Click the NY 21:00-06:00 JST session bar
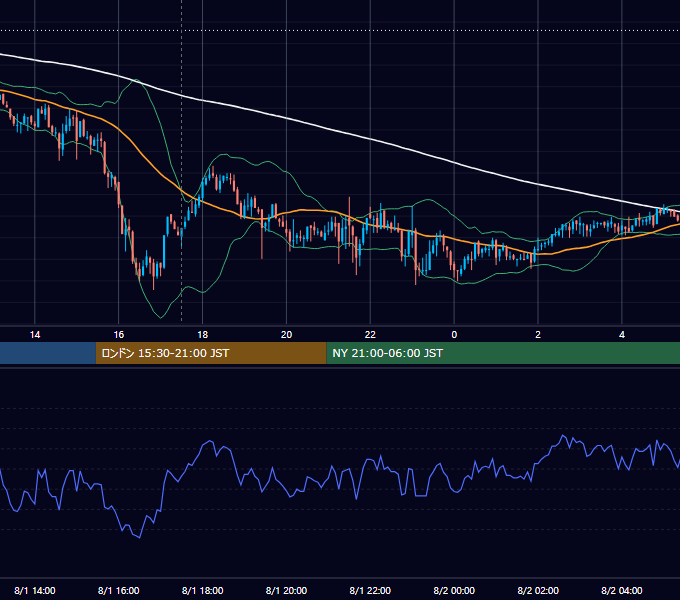Image resolution: width=680 pixels, height=600 pixels. (x=503, y=353)
